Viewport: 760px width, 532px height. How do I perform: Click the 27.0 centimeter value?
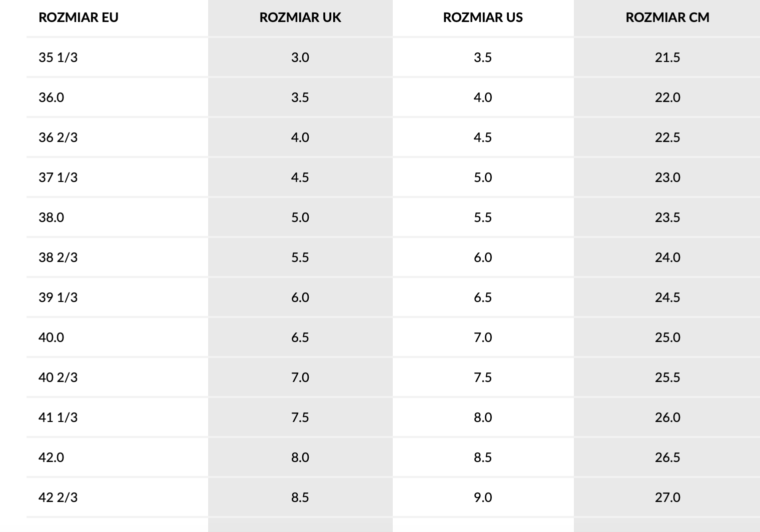point(667,497)
